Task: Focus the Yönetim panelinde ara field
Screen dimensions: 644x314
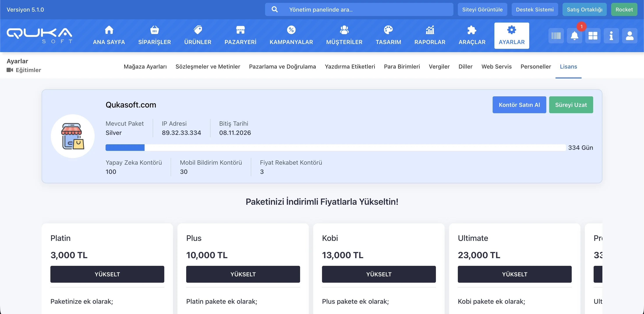Action: [368, 9]
